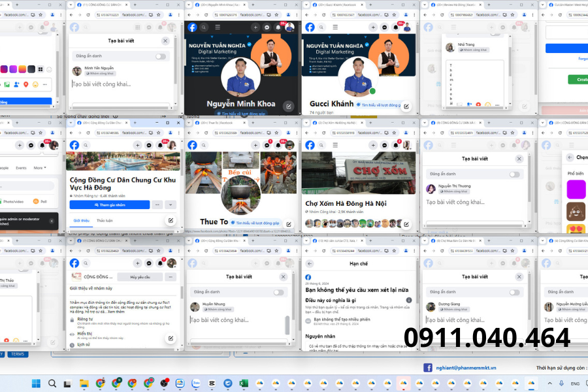The width and height of the screenshot is (588, 392).
Task: Click tag people icon in top-left cropped window
Action: (16, 85)
